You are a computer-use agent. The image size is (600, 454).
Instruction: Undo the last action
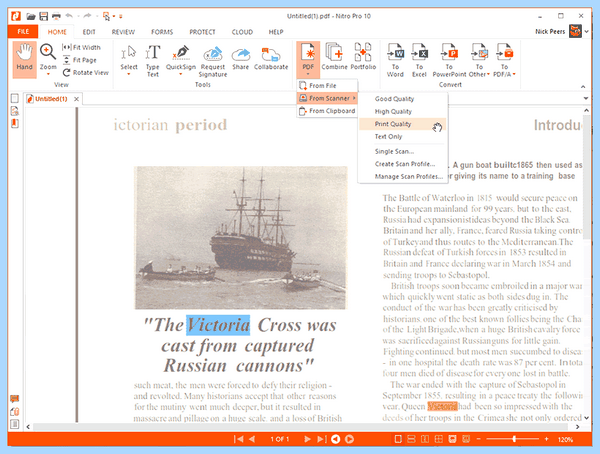pos(69,16)
